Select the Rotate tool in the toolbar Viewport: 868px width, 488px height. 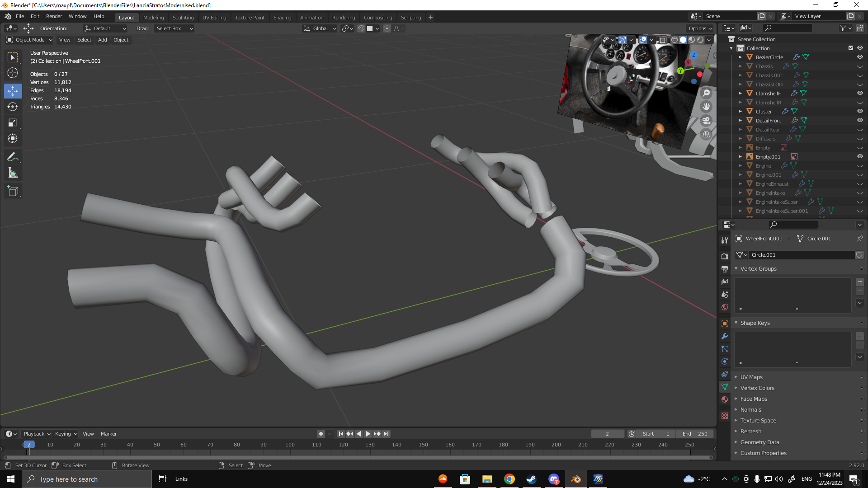(x=13, y=107)
